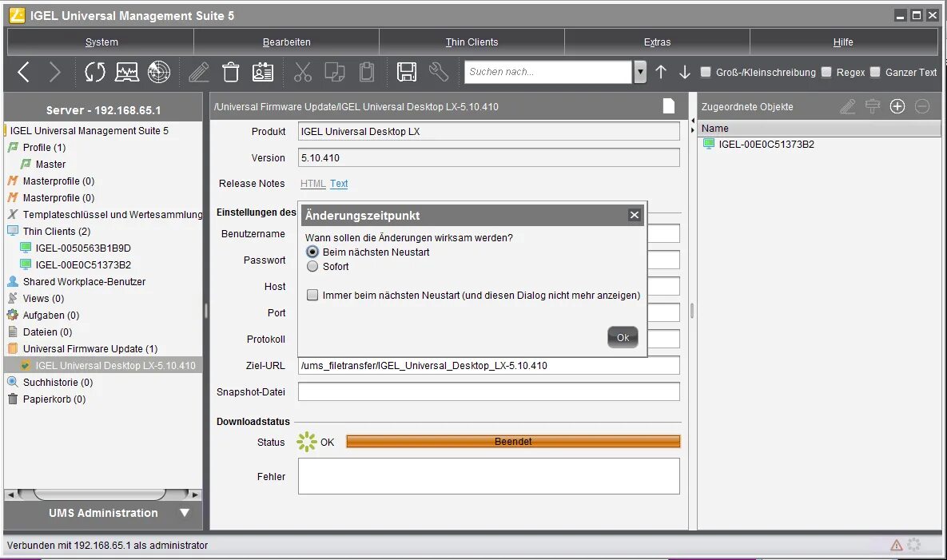Select Templateschlüssel und Wertesammlung item

pyautogui.click(x=113, y=214)
